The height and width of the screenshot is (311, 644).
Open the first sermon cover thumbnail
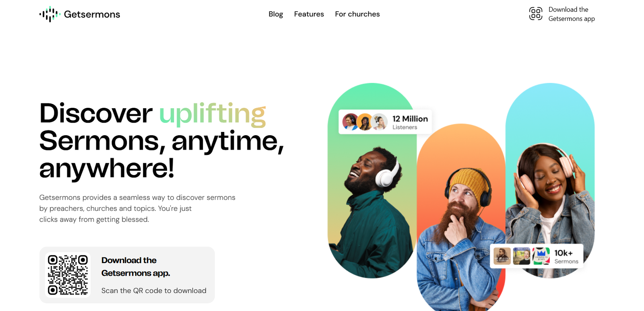[502, 256]
